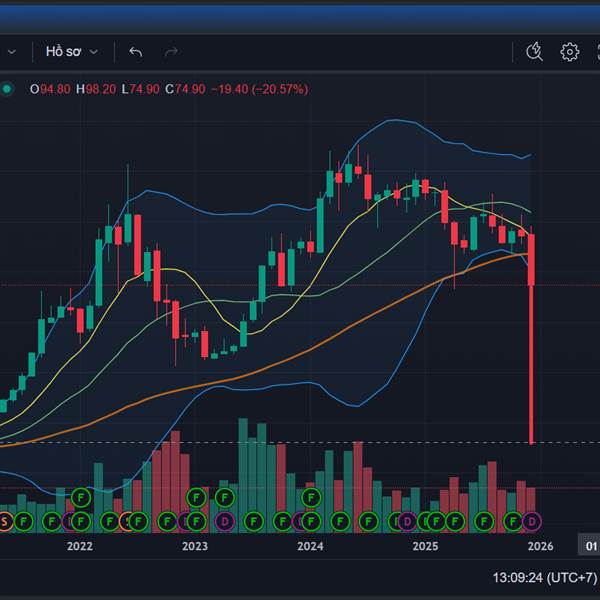
Task: Open the Hồ sơ dropdown
Action: pos(72,52)
